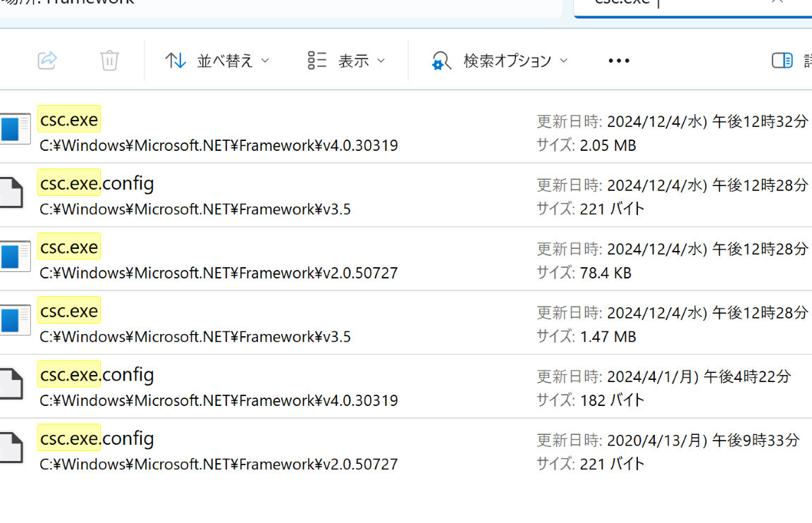Click the search options magnifier icon

tap(441, 61)
